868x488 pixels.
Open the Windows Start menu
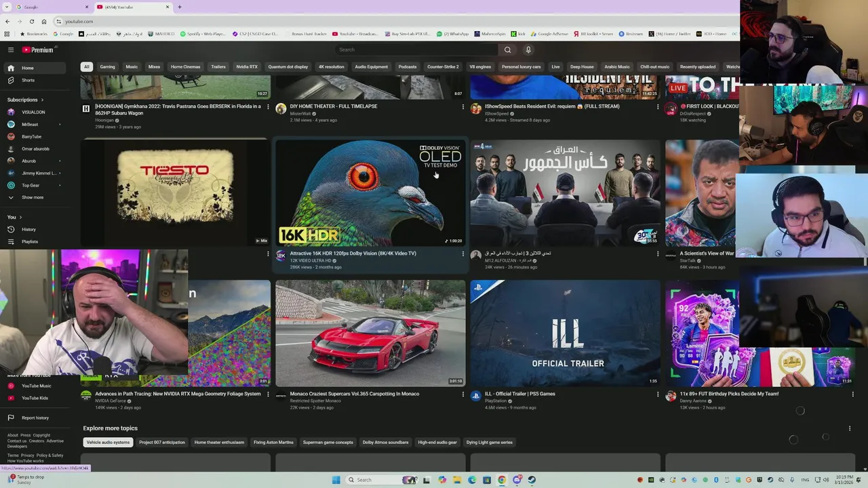pyautogui.click(x=336, y=480)
